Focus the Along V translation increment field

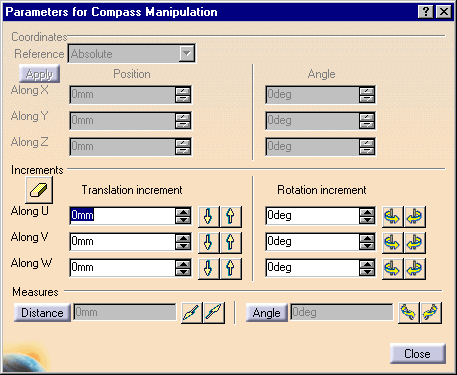122,242
